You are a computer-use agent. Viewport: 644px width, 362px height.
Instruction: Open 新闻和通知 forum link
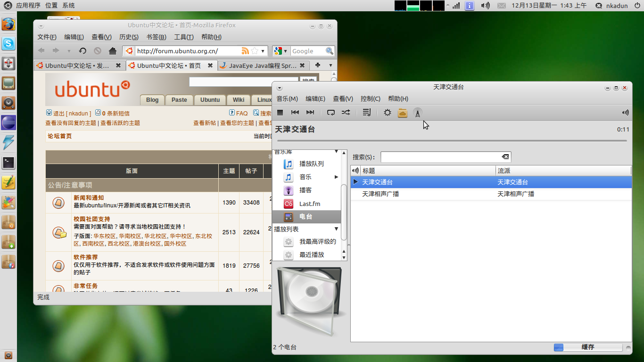[89, 198]
